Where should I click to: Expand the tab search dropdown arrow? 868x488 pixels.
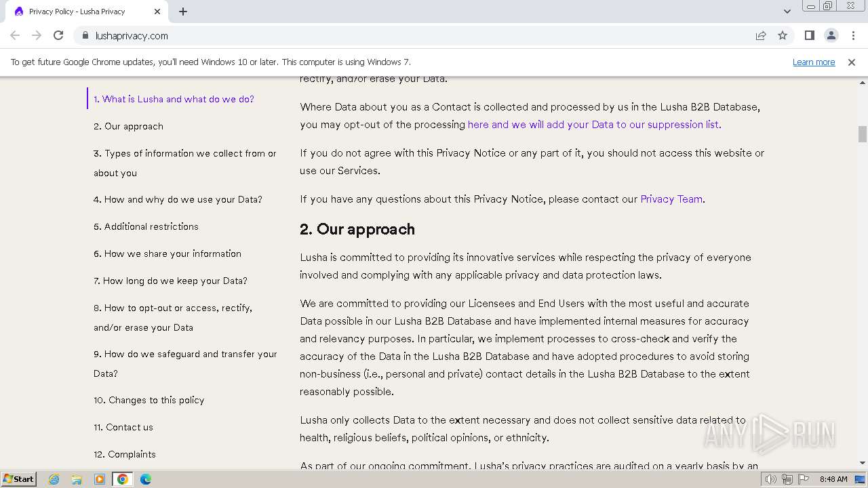(x=787, y=12)
